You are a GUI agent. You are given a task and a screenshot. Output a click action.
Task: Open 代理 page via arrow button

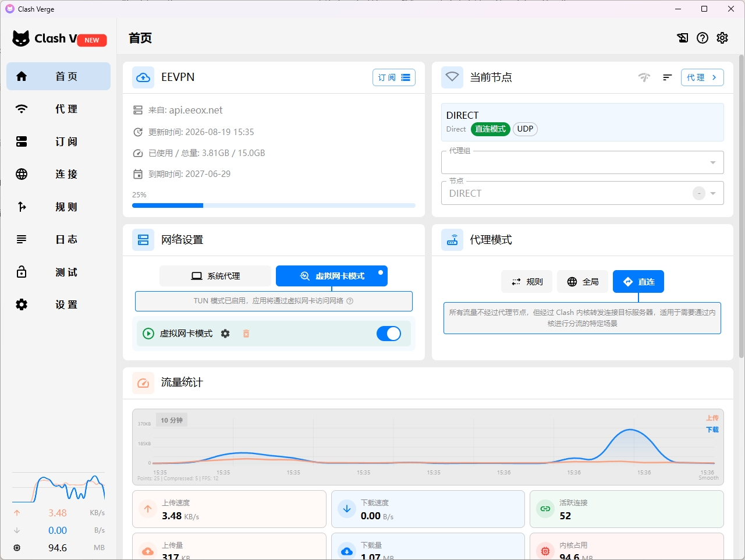(703, 77)
